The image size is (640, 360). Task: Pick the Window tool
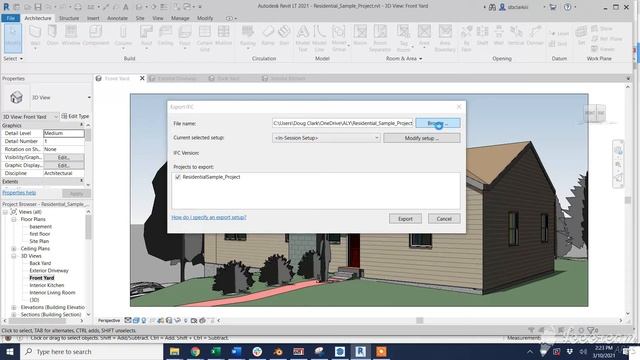71,36
